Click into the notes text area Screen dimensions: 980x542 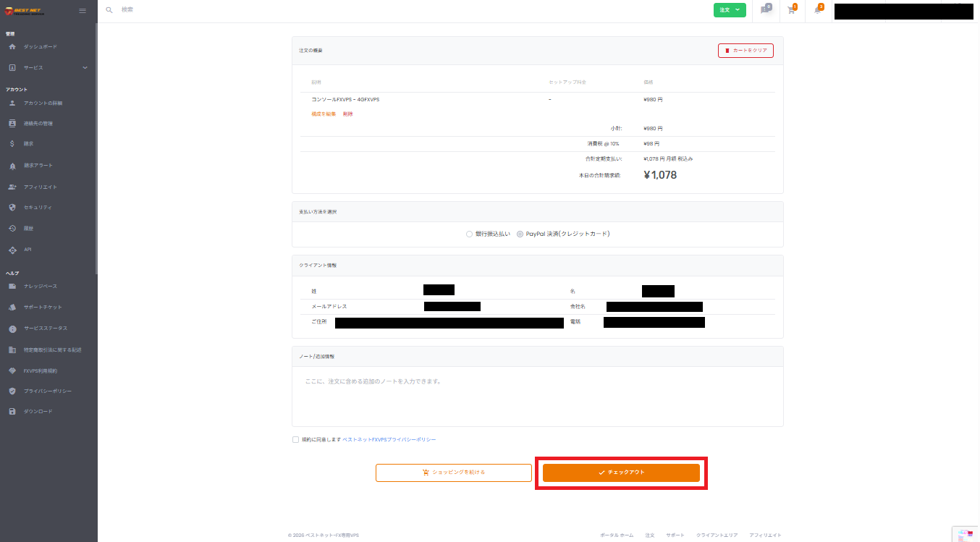click(x=537, y=397)
